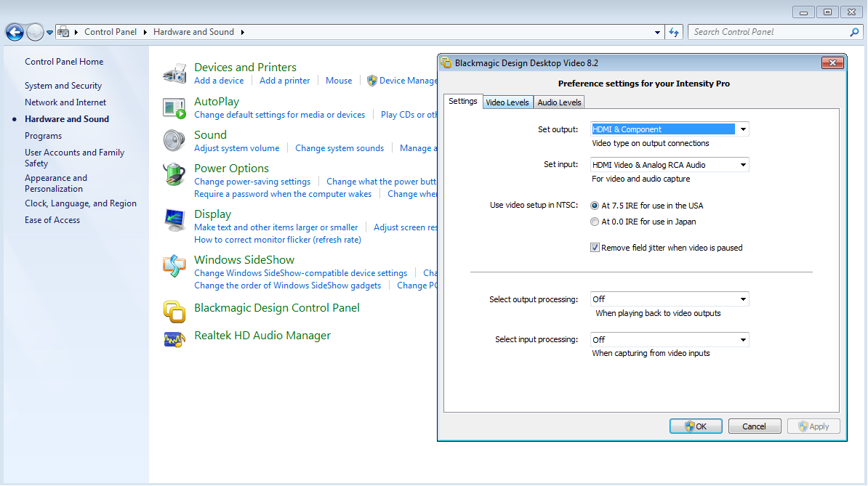Click Make text and other items larger

pyautogui.click(x=276, y=227)
